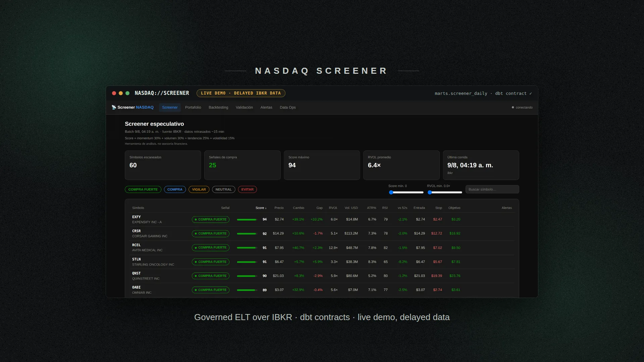Toggle the COMPRA filter chip

[175, 189]
